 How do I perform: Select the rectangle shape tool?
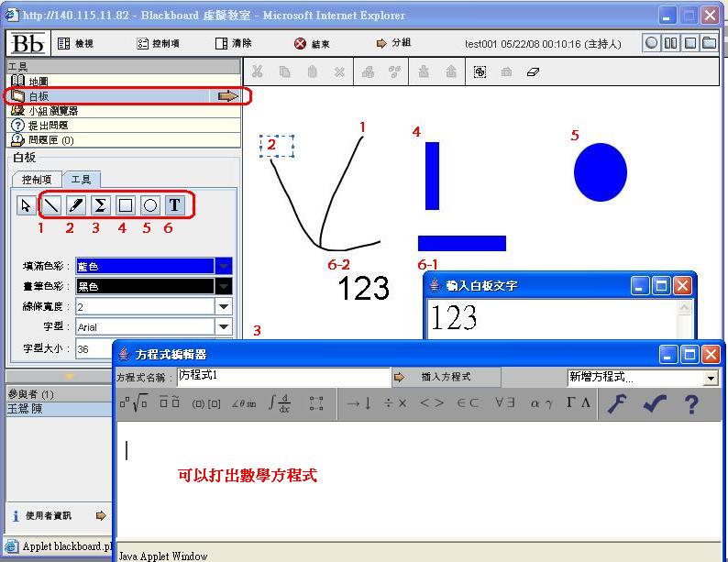[126, 205]
